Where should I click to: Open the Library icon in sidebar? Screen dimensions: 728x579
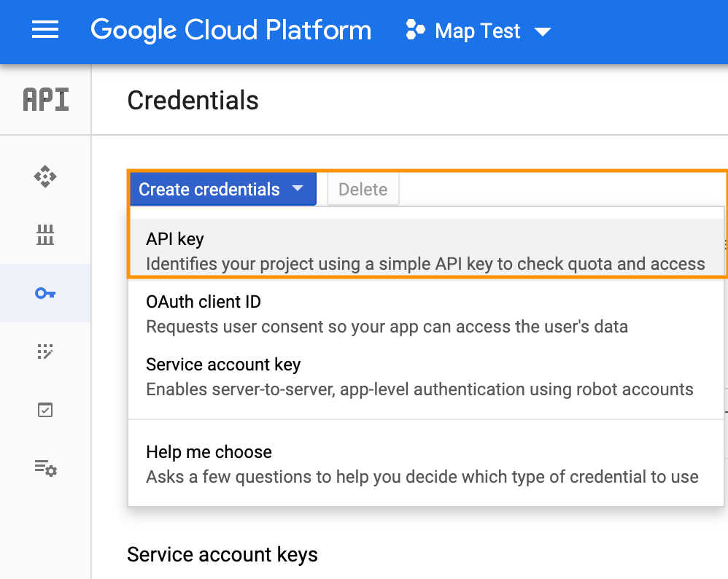click(x=45, y=235)
